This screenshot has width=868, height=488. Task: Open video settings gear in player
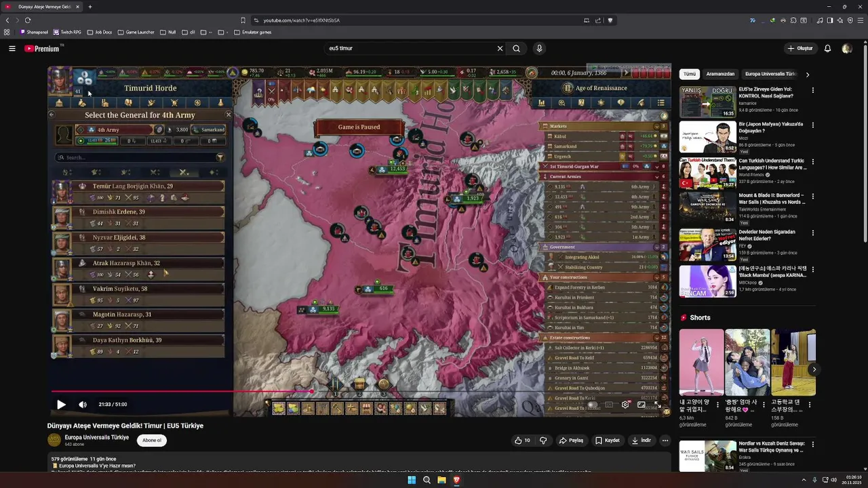625,405
